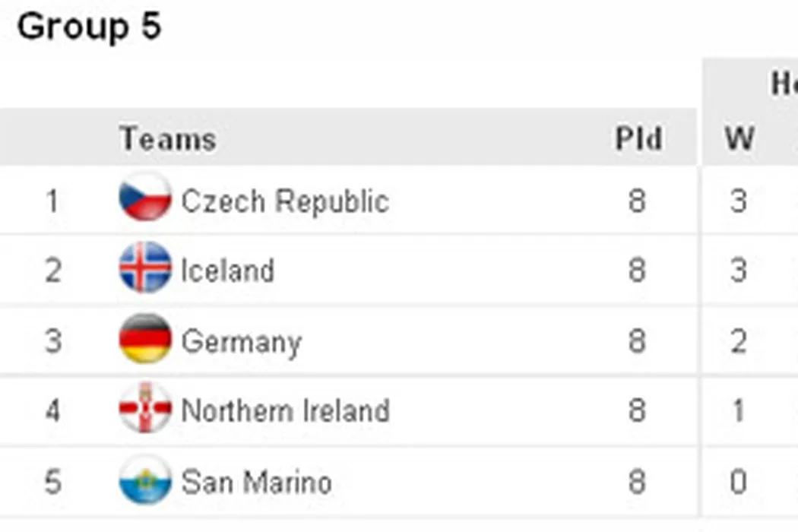Open the Czech Republic team link
Screen dimensions: 798x532
coord(285,201)
